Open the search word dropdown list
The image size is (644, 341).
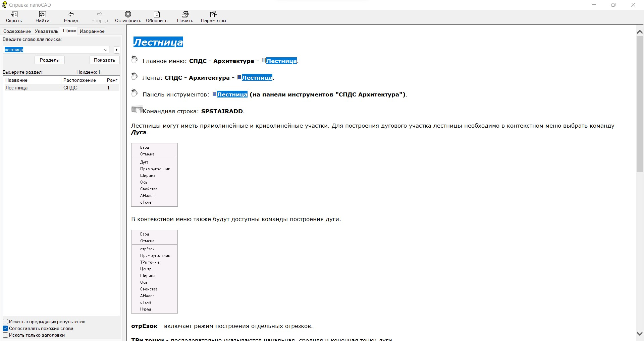pyautogui.click(x=106, y=50)
